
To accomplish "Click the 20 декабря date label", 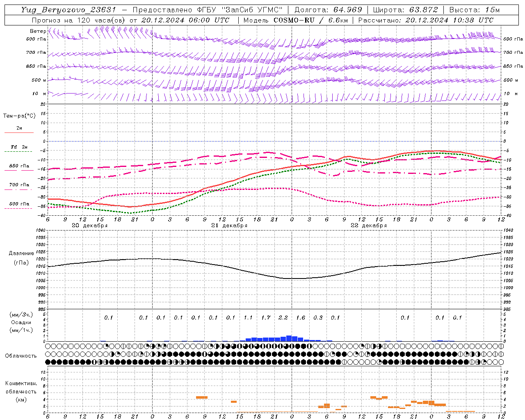I will tap(90, 226).
